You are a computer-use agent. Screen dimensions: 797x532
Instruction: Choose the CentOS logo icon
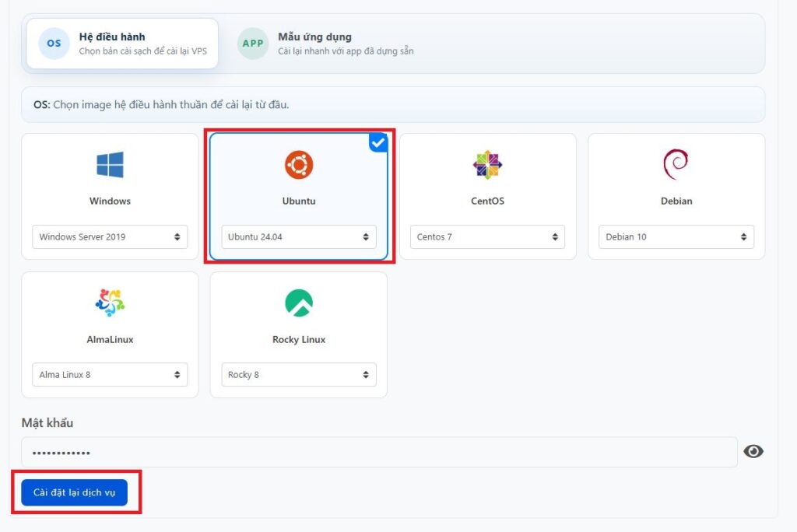487,165
